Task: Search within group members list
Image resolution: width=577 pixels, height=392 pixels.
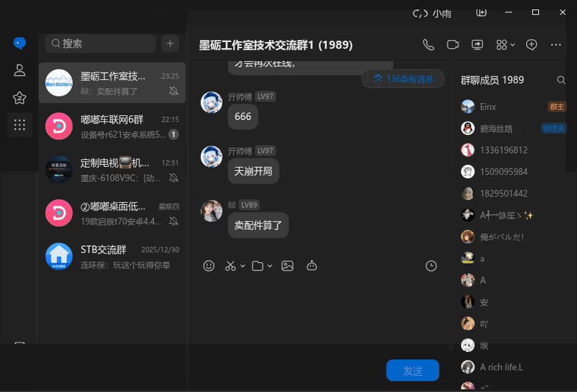Action: click(561, 79)
